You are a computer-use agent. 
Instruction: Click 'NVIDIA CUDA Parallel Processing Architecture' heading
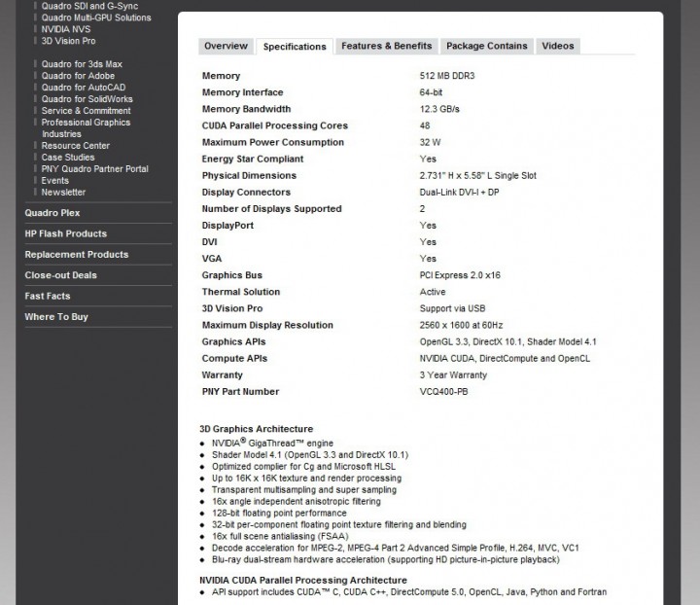303,580
